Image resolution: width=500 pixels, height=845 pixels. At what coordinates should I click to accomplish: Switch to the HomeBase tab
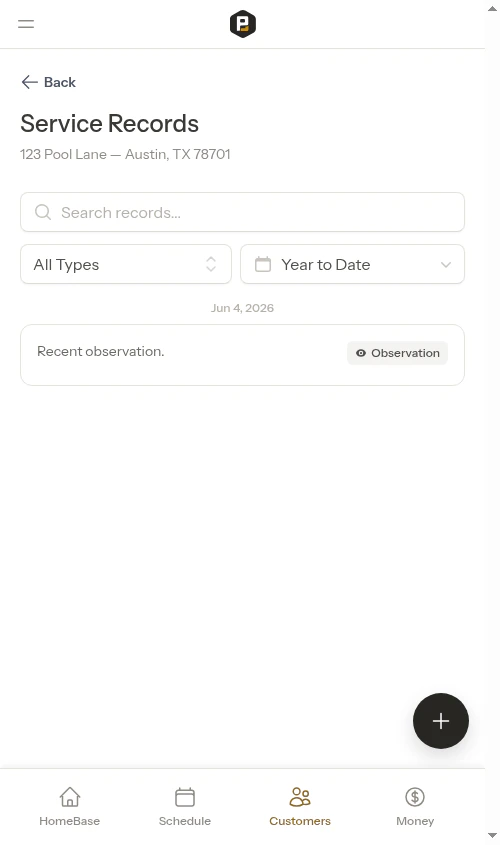(x=70, y=806)
